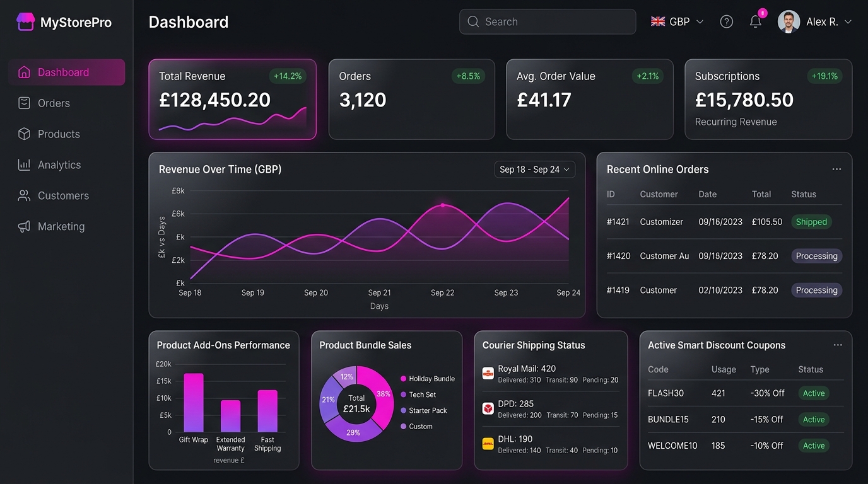The width and height of the screenshot is (868, 484).
Task: Expand the Alex R. account menu chevron
Action: pos(848,21)
